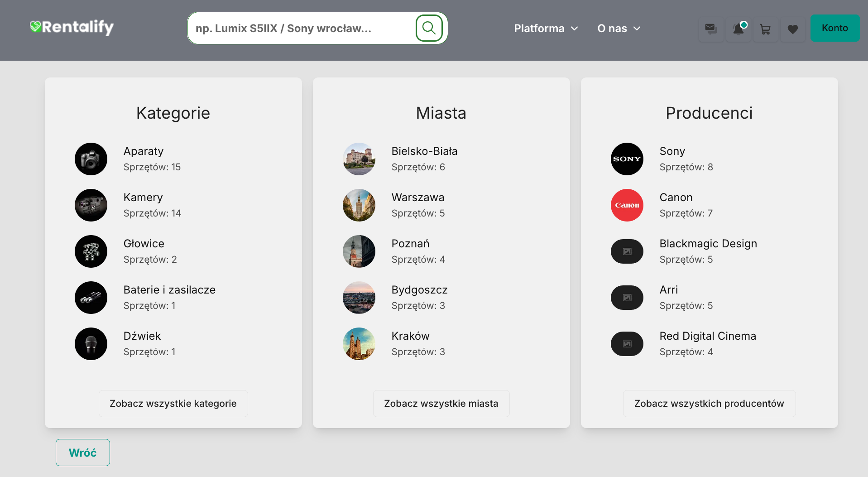Expand the O nas dropdown menu

[619, 29]
